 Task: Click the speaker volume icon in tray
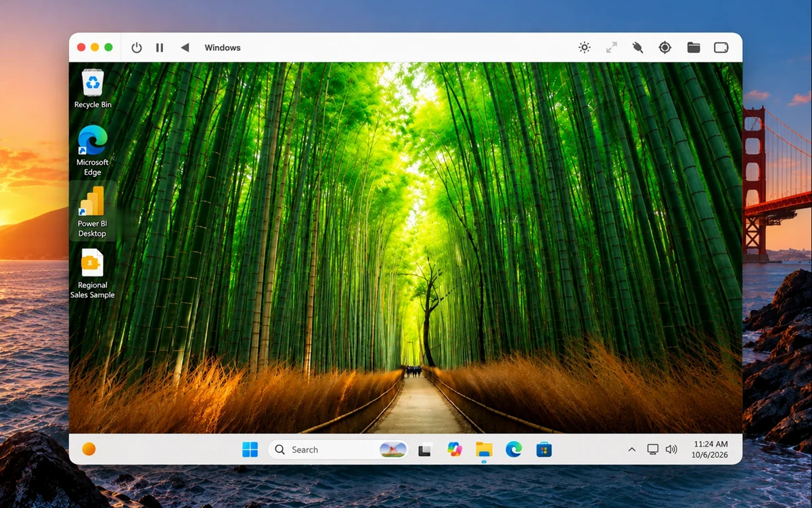(671, 450)
